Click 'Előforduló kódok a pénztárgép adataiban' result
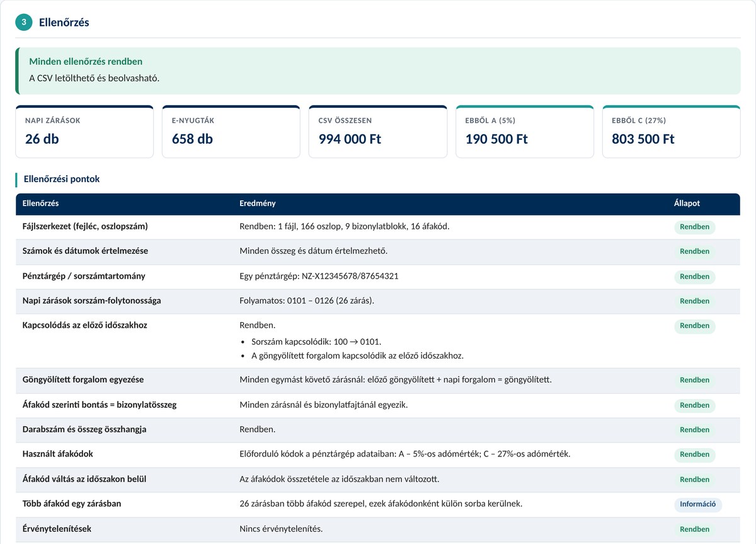Image resolution: width=756 pixels, height=544 pixels. pyautogui.click(x=405, y=454)
